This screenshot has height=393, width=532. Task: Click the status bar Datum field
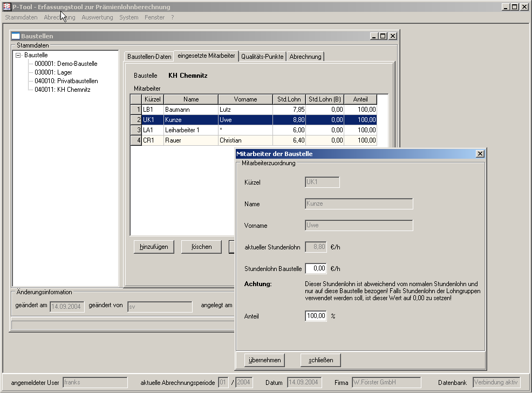(x=304, y=383)
